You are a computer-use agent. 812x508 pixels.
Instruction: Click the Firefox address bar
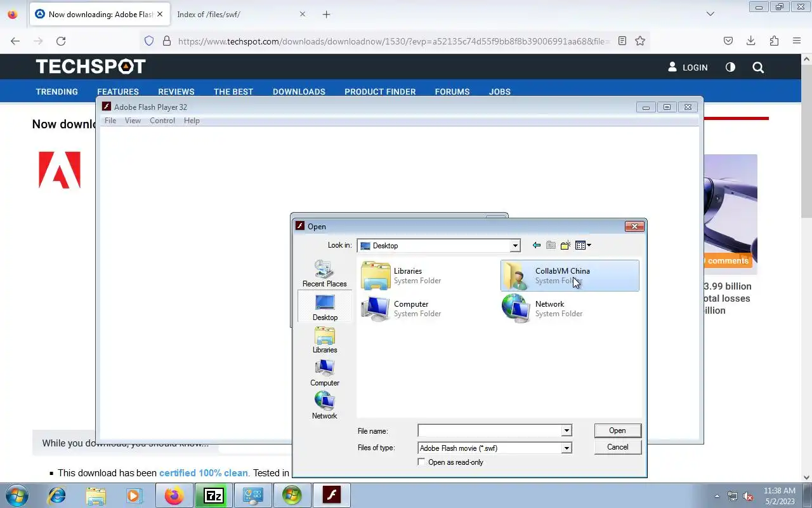coord(393,41)
